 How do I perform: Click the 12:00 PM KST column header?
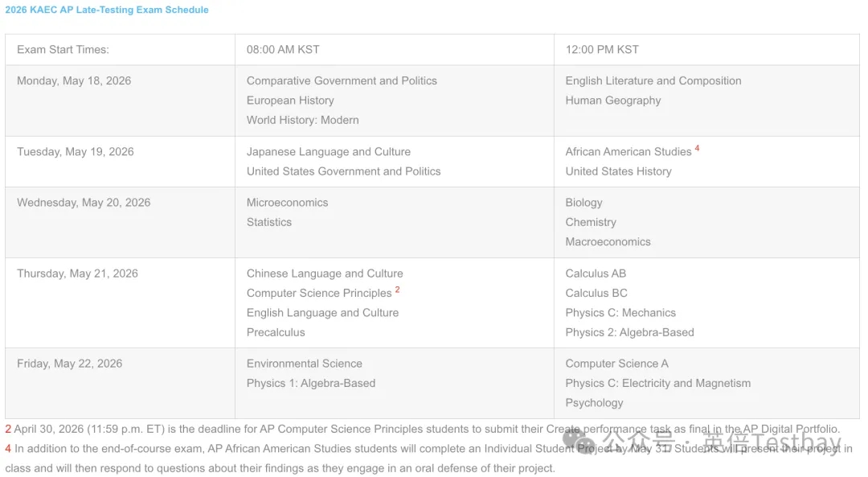point(602,49)
